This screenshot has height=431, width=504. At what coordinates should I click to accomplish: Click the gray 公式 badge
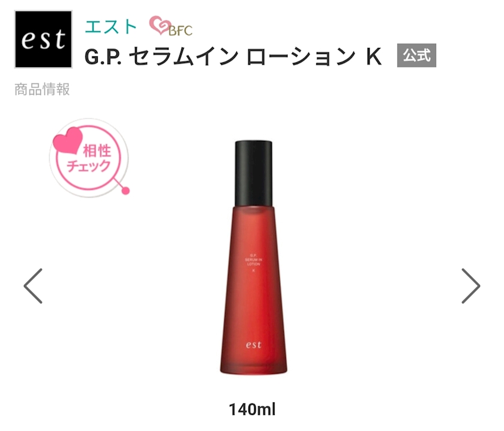pyautogui.click(x=416, y=55)
